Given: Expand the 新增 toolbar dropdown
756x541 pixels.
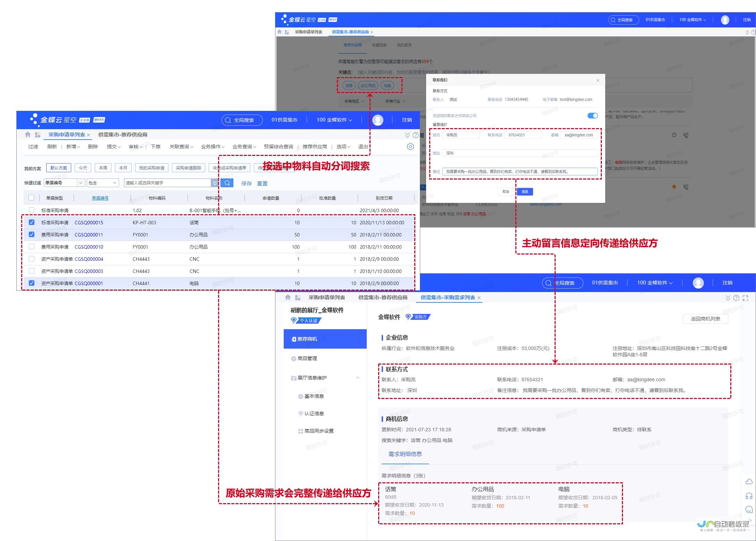Looking at the screenshot, I should coord(73,147).
